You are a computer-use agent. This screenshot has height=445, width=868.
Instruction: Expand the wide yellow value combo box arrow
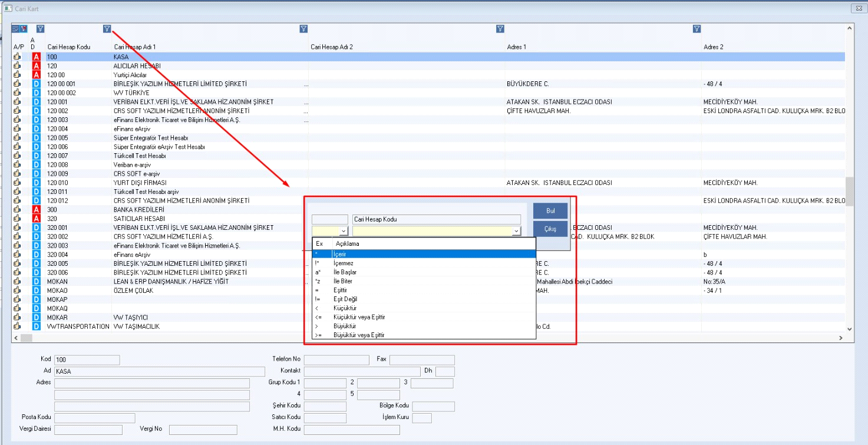pyautogui.click(x=516, y=231)
